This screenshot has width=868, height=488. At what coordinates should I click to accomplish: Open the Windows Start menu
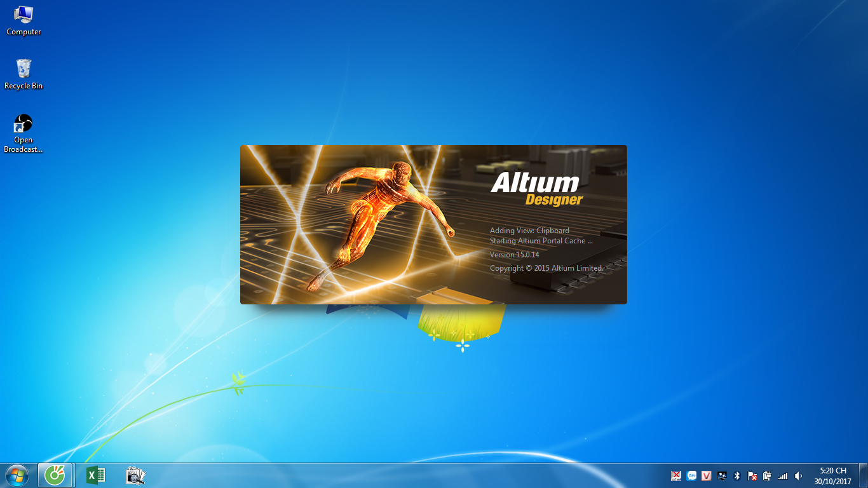(17, 475)
